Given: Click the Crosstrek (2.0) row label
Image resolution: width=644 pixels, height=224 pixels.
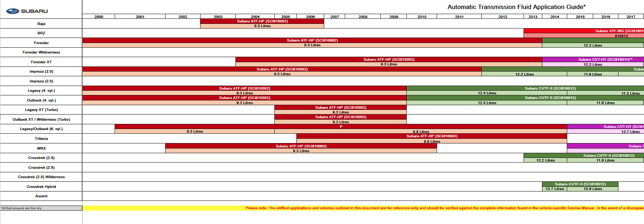Looking at the screenshot, I should coord(41,158).
